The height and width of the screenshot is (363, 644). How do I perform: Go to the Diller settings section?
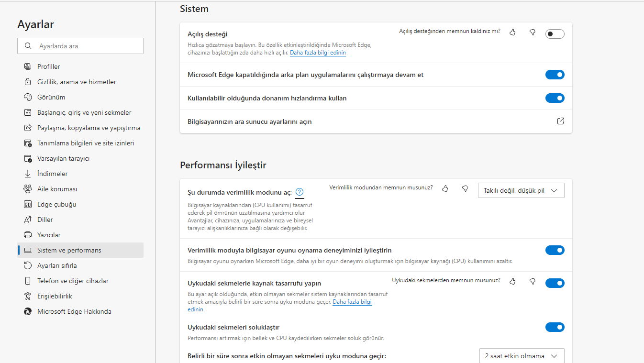45,219
